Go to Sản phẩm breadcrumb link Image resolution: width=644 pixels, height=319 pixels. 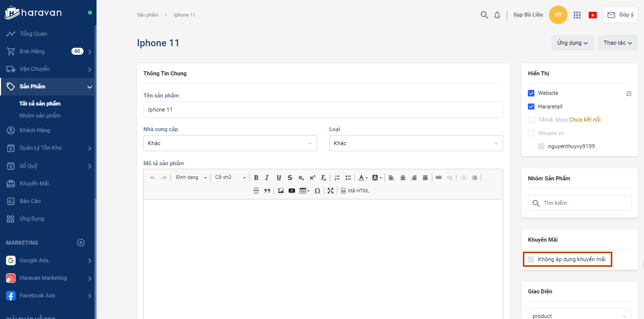[x=148, y=15]
